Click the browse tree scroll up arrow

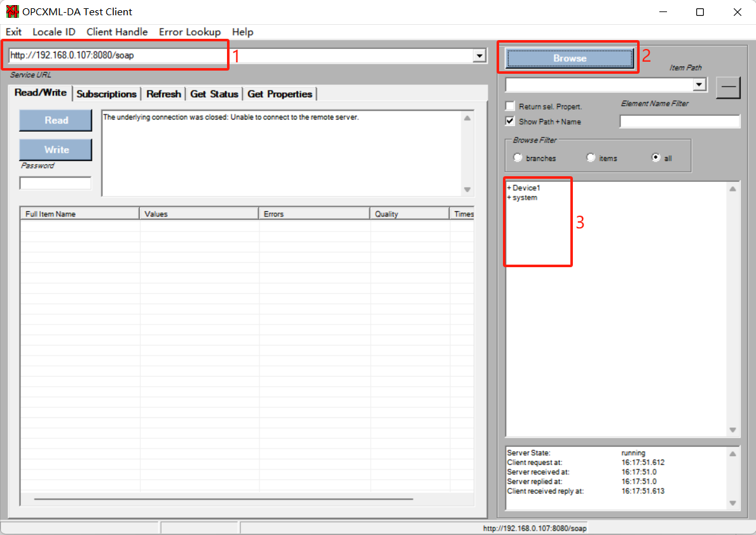click(733, 189)
